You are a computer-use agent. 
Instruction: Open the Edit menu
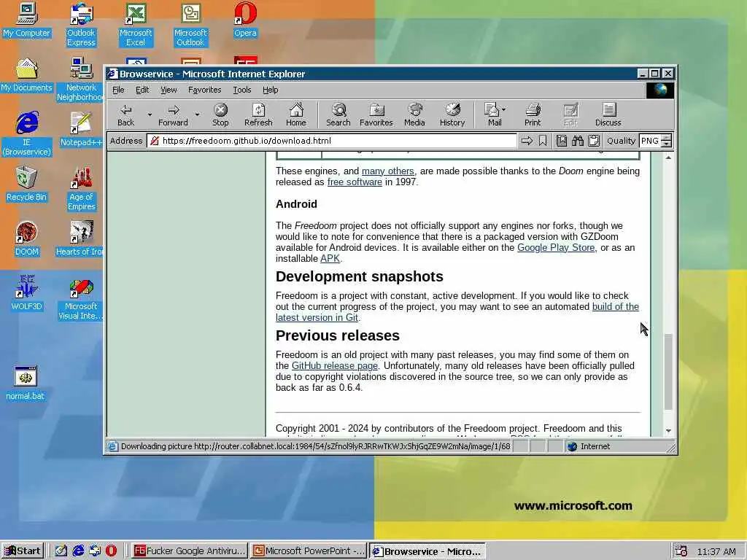142,90
